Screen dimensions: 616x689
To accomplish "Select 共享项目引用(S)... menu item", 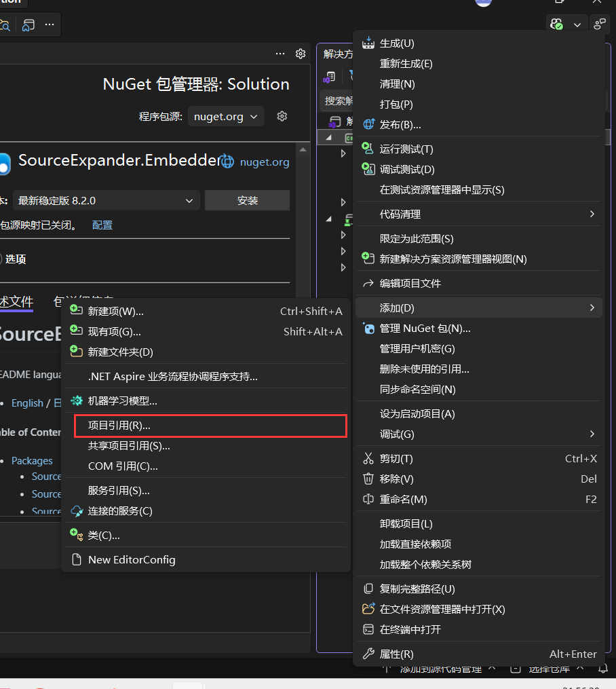I will pos(206,445).
